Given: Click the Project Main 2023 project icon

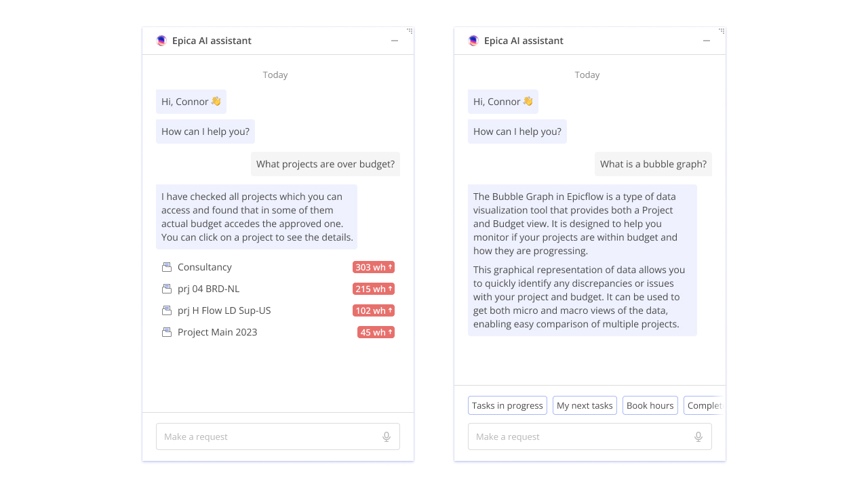Looking at the screenshot, I should (x=167, y=332).
